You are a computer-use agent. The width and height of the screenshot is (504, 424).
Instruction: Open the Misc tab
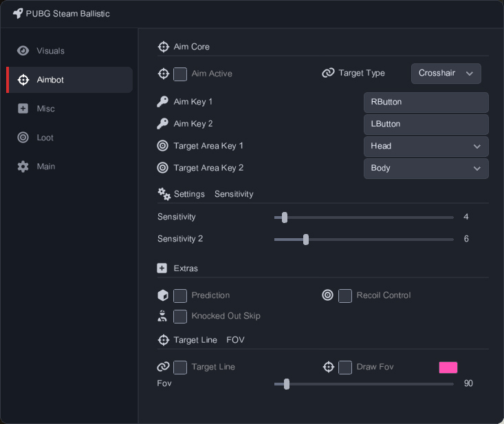[69, 109]
